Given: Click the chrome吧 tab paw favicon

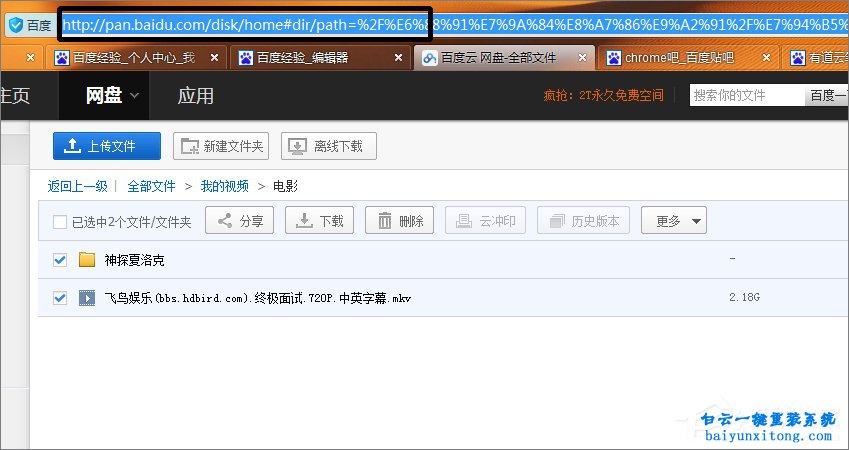Looking at the screenshot, I should [613, 58].
